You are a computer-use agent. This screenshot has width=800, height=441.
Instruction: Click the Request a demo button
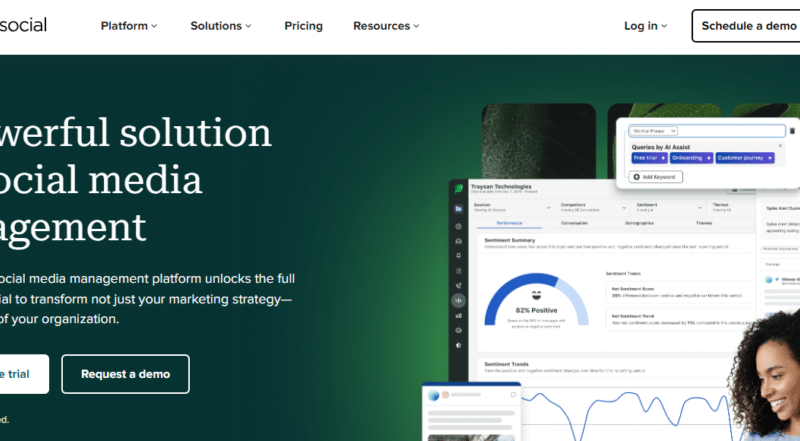pos(125,374)
